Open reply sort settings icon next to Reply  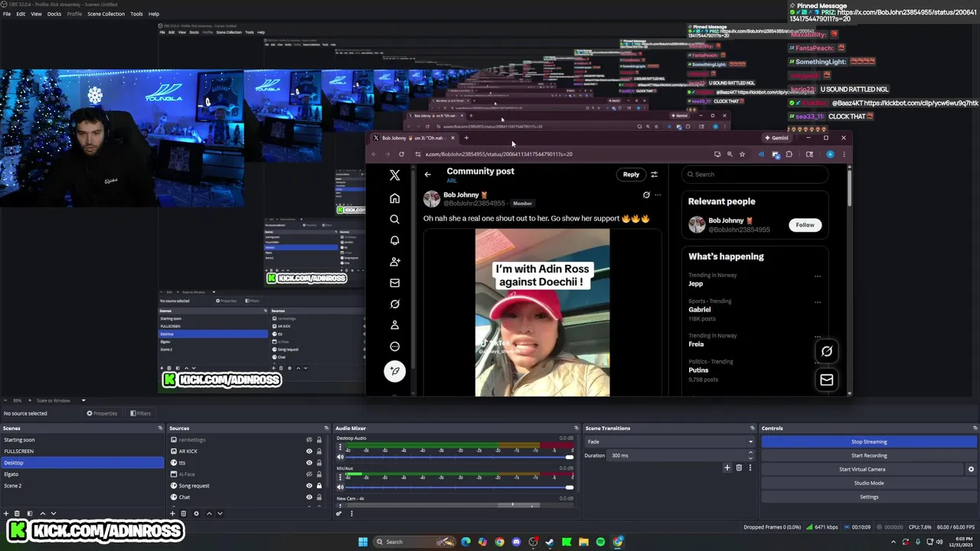pyautogui.click(x=654, y=174)
